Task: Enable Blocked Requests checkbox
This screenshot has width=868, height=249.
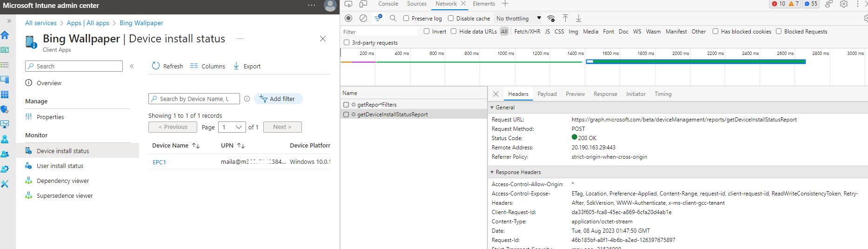Action: [779, 31]
